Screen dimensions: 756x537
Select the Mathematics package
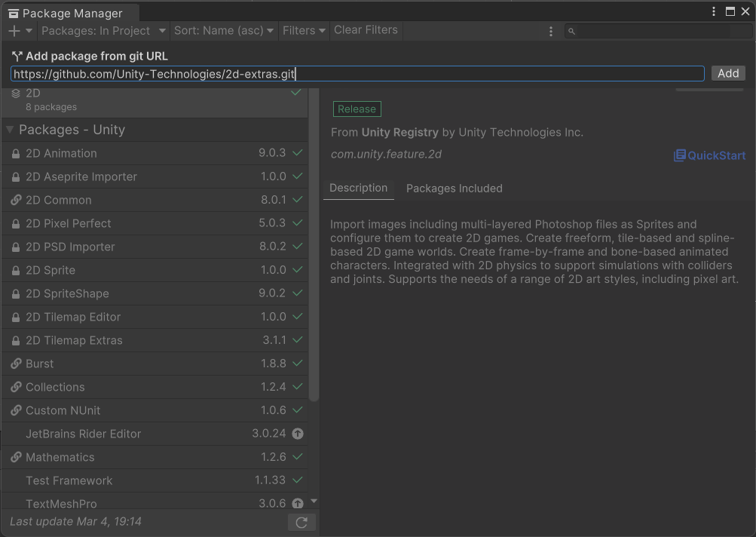point(155,457)
